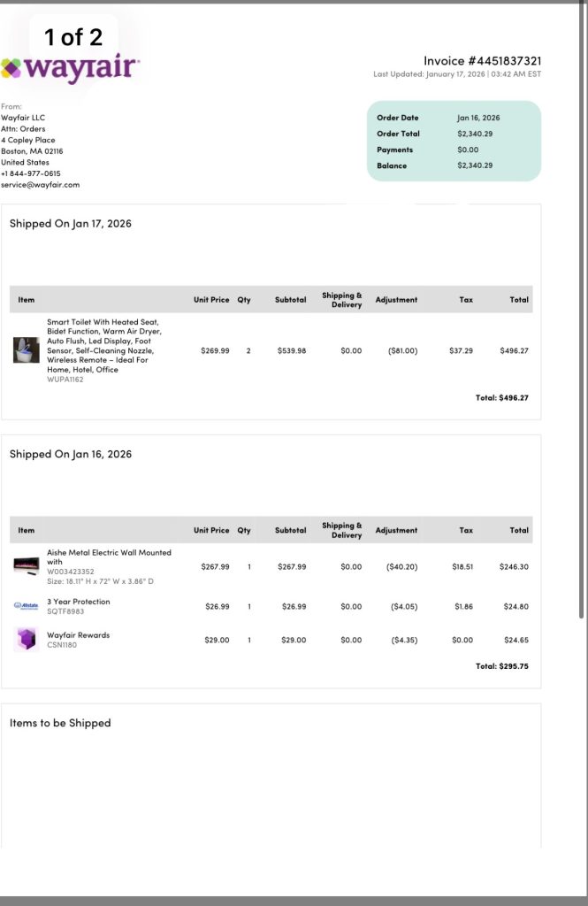
Task: Click the Wayfair Rewards item name
Action: click(79, 635)
